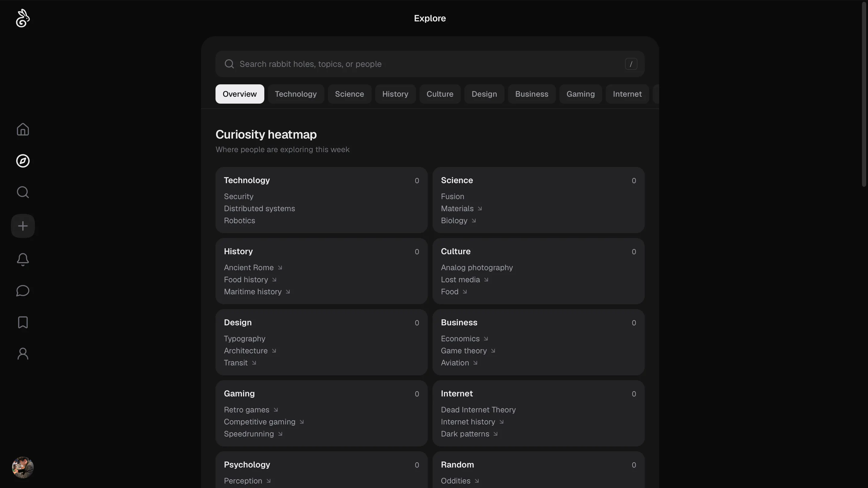Image resolution: width=868 pixels, height=488 pixels.
Task: Open messages chat bubble icon
Action: pos(23,291)
